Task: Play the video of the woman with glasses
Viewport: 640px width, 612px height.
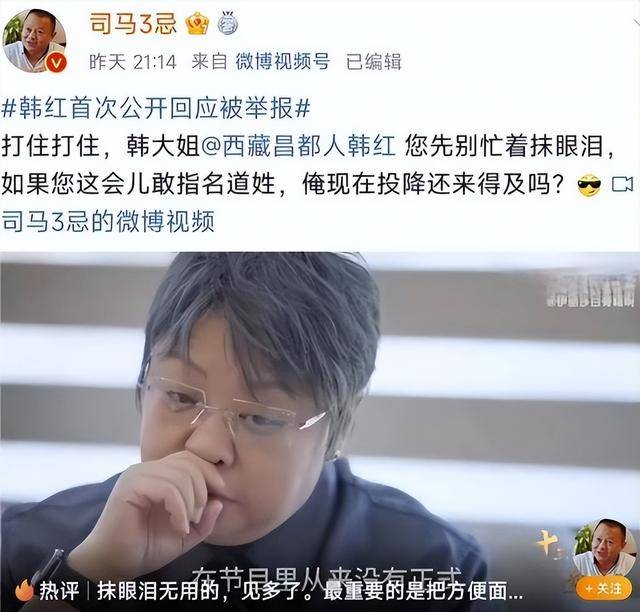Action: (x=320, y=431)
